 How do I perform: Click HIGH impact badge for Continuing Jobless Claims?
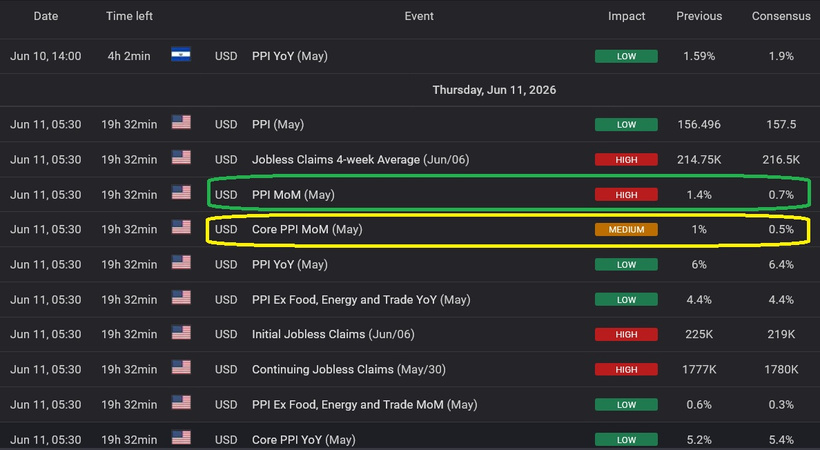(x=626, y=369)
